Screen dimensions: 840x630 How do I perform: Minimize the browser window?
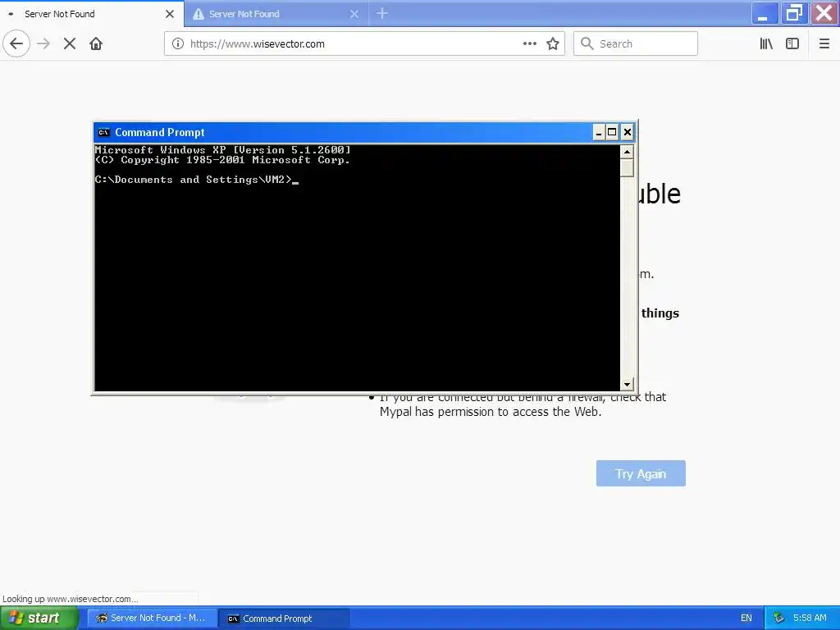[765, 13]
